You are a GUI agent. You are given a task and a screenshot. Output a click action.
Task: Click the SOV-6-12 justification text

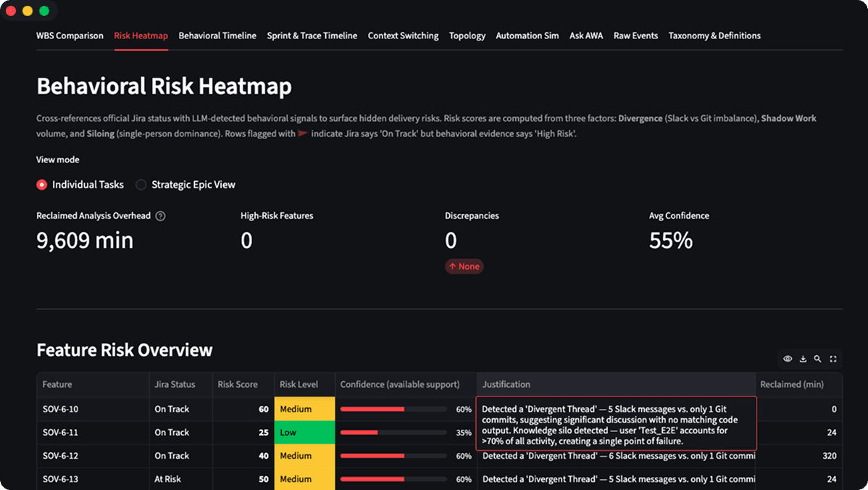tap(618, 456)
